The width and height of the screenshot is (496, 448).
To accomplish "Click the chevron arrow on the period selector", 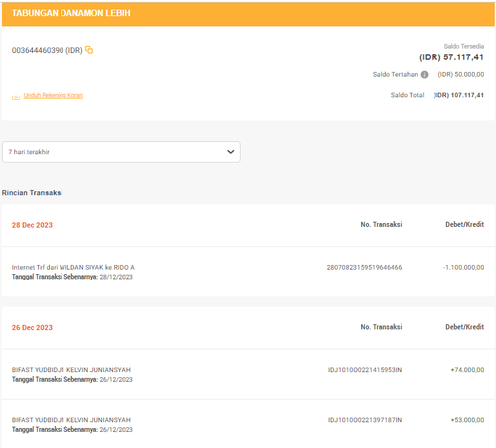I will pos(231,152).
